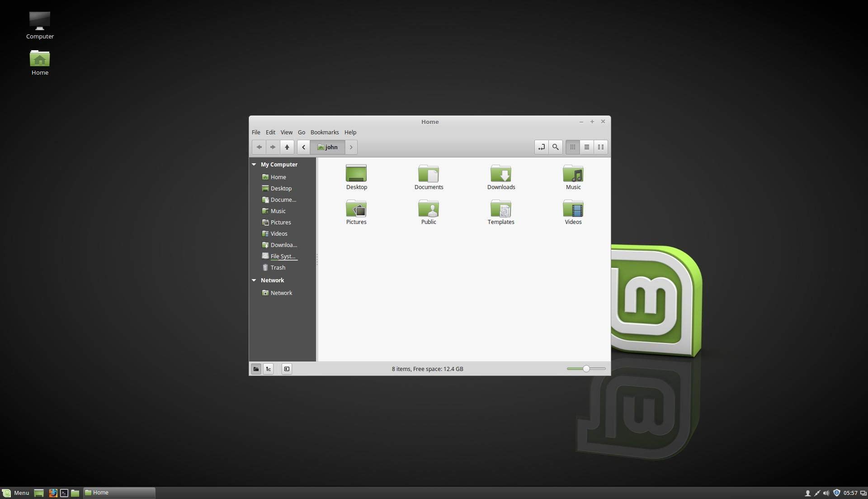Click the path bar right chevron
868x499 pixels.
351,147
